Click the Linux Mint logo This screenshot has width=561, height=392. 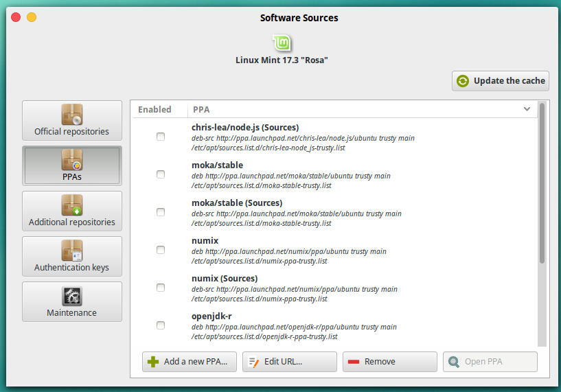(282, 43)
